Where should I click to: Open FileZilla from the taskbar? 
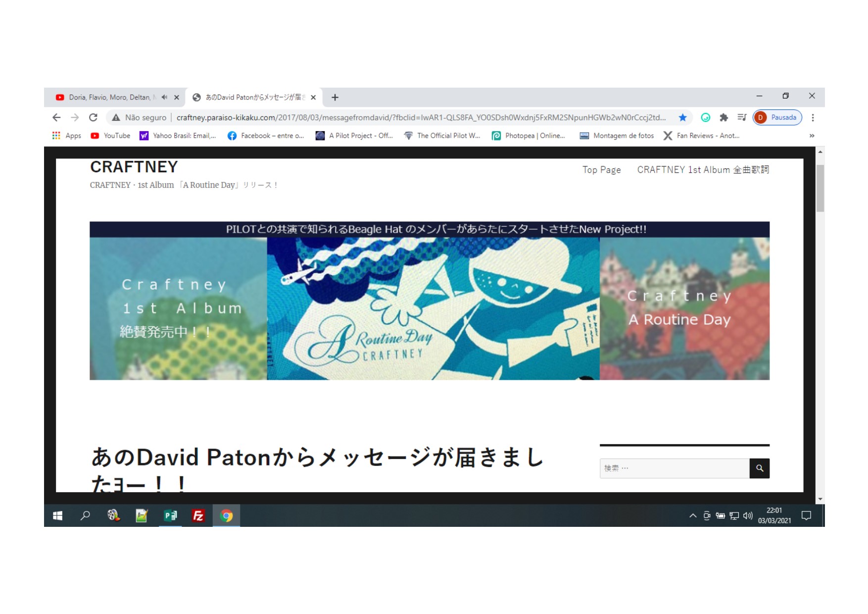point(198,516)
